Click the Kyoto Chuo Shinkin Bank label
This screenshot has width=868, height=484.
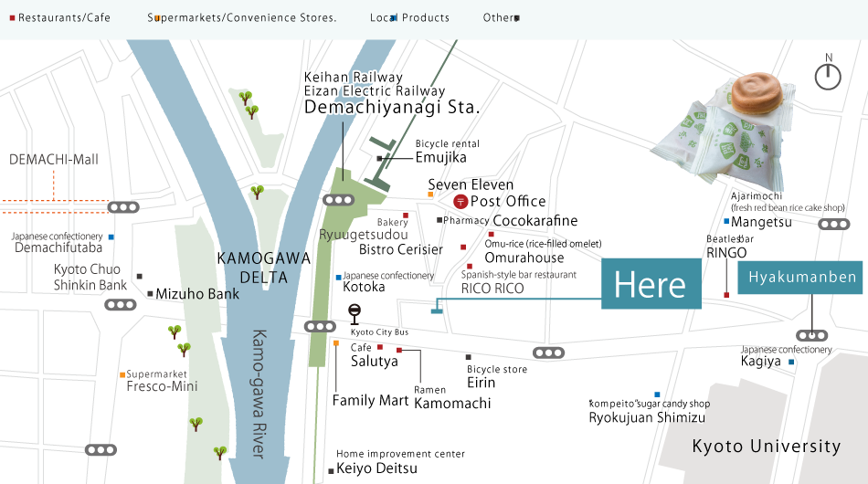[90, 277]
